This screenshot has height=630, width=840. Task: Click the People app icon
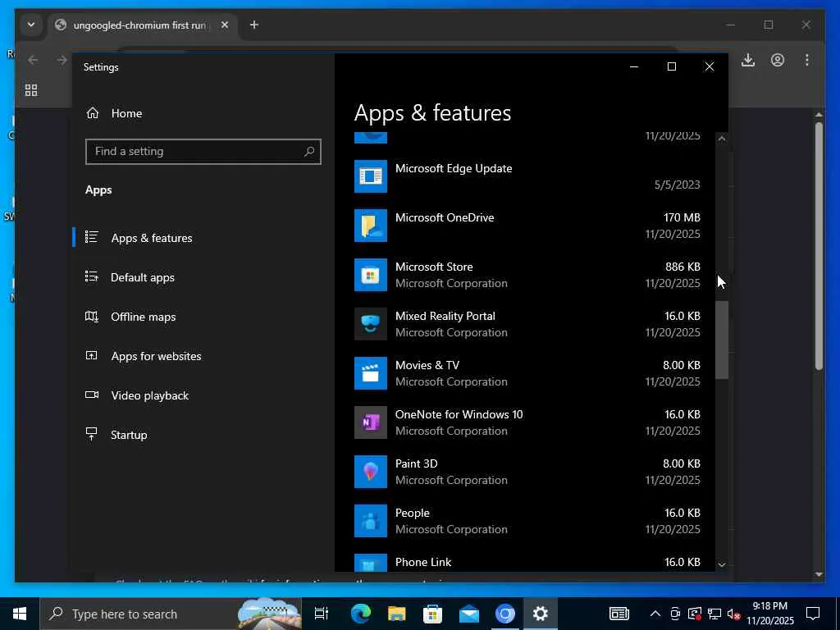[x=370, y=521]
